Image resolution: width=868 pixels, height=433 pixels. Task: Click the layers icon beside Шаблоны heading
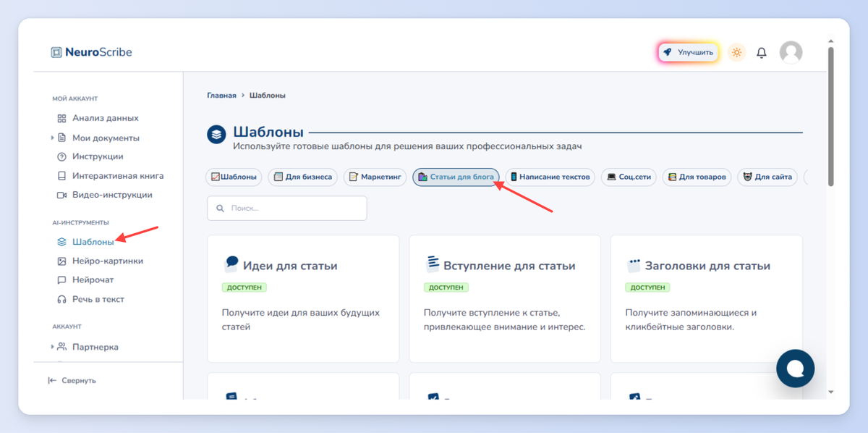[x=217, y=135]
